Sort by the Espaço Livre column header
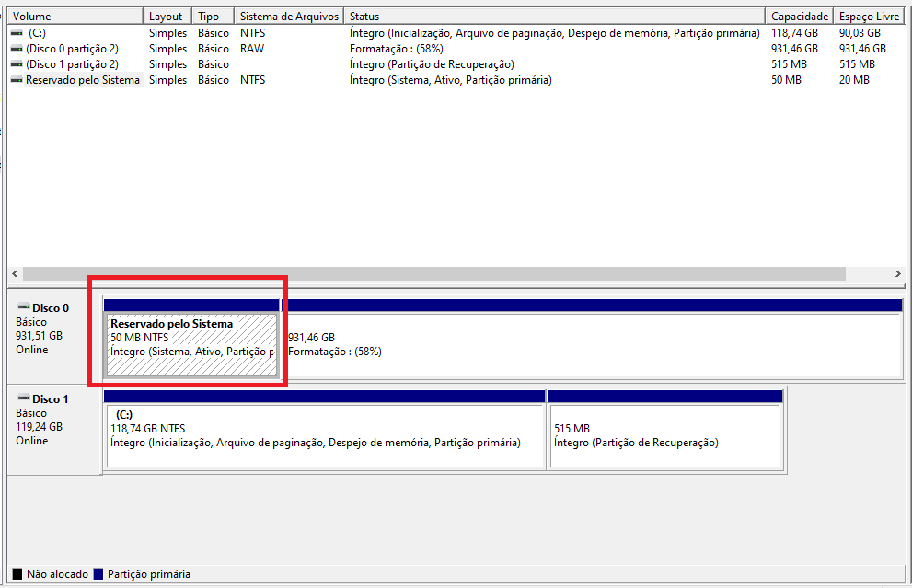912x588 pixels. point(869,17)
